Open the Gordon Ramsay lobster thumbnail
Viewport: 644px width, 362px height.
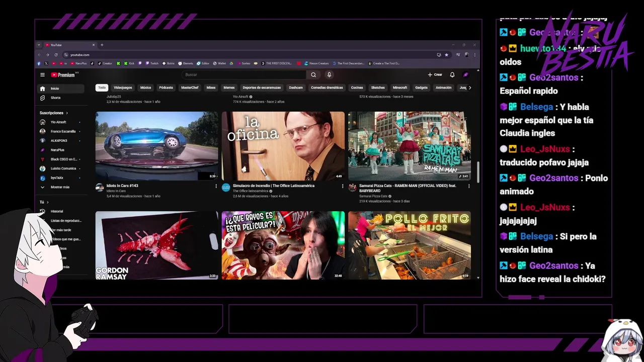(157, 245)
